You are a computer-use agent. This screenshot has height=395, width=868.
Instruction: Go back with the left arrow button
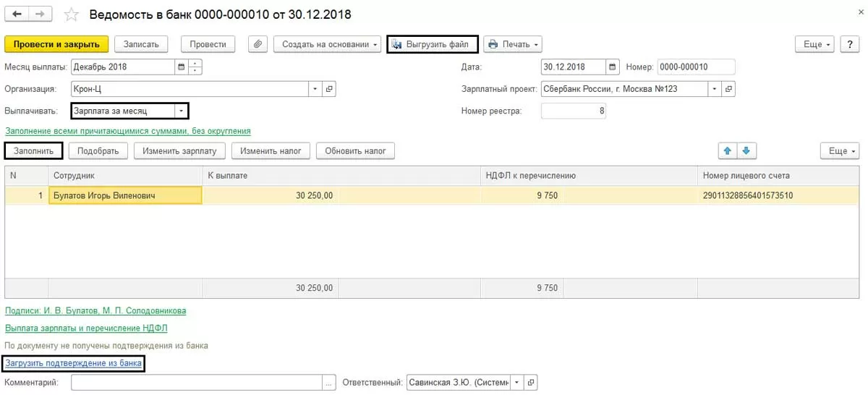[x=17, y=14]
